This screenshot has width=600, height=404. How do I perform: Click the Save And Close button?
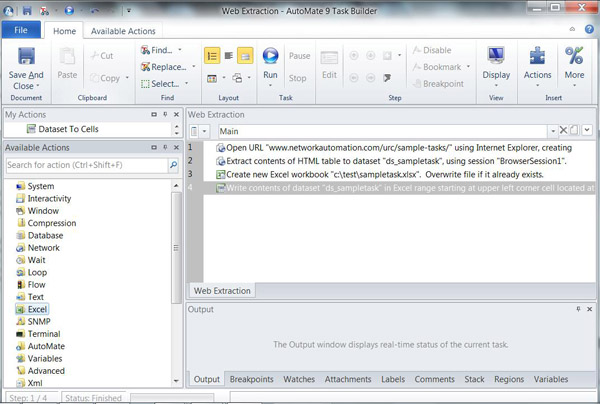(26, 68)
